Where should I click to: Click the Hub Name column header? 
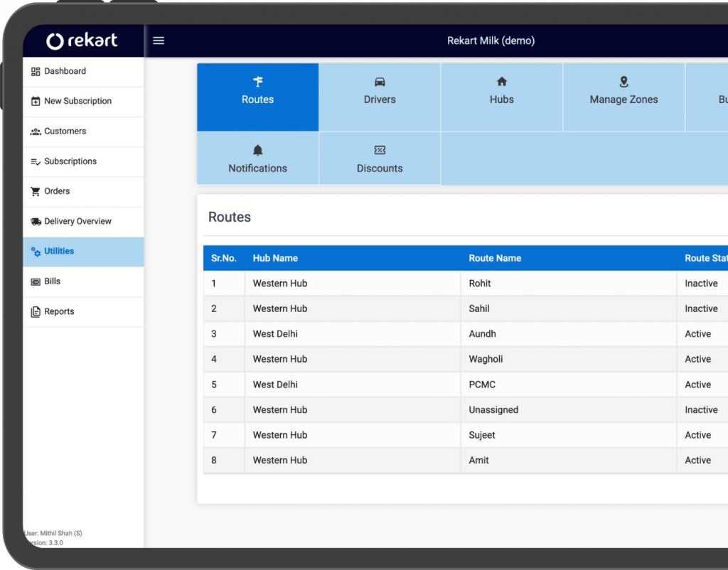tap(275, 258)
